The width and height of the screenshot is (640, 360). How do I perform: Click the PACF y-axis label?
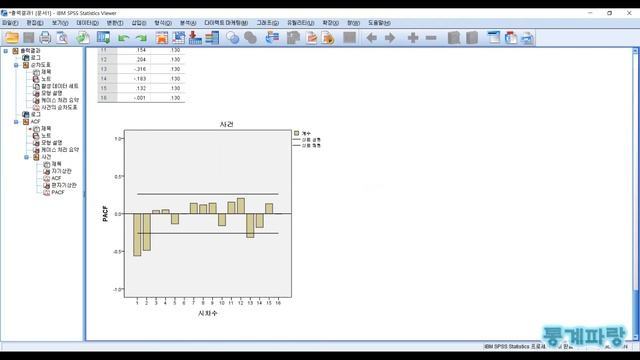tap(105, 213)
